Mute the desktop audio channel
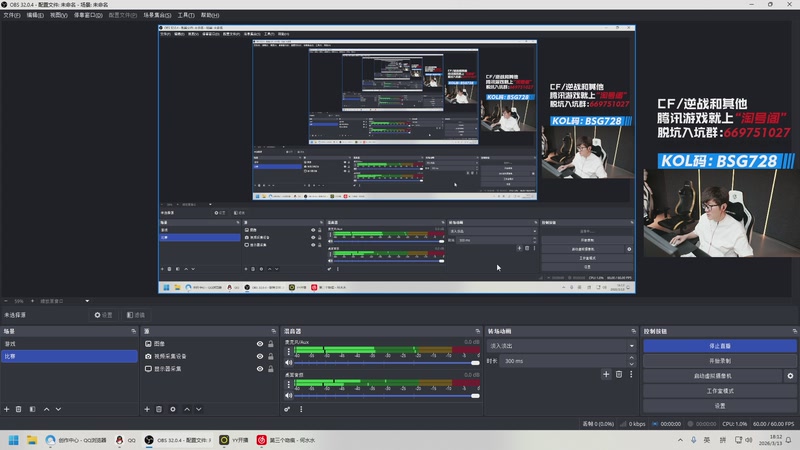The image size is (800, 450). tap(289, 395)
